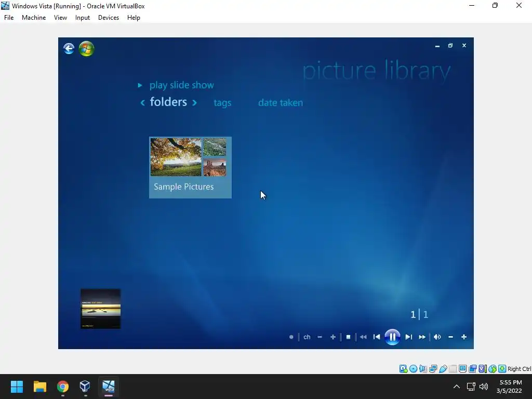Open Google Chrome from the taskbar
Viewport: 532px width, 399px height.
click(63, 386)
